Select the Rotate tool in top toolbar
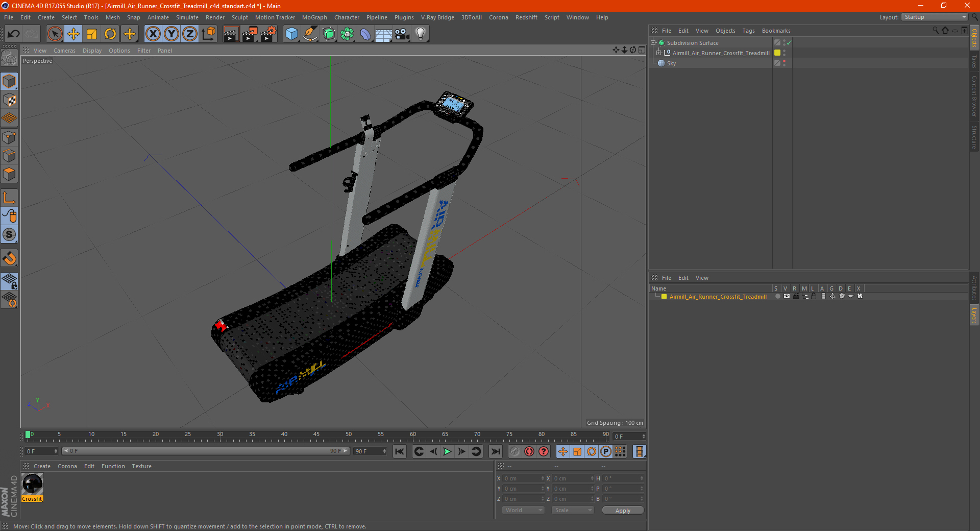 [110, 34]
